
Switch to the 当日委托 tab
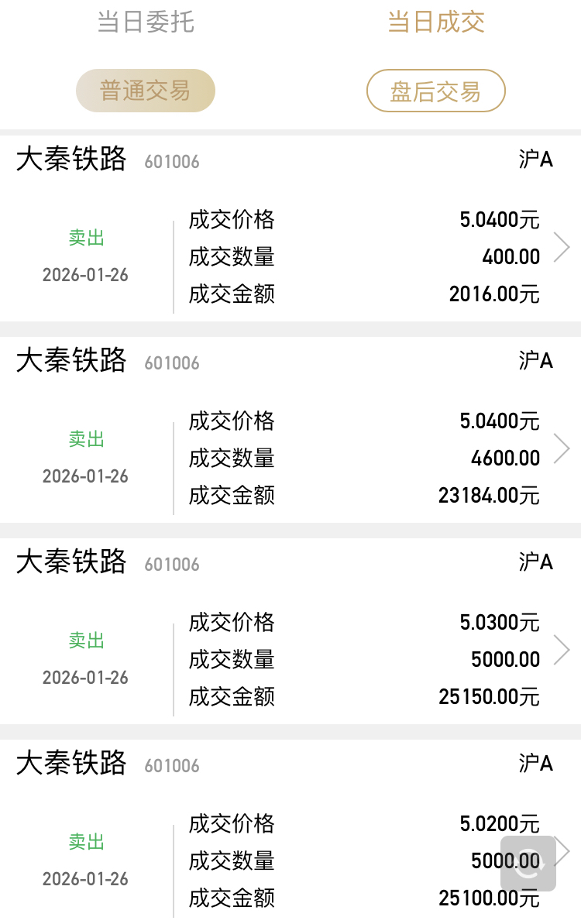tap(146, 22)
